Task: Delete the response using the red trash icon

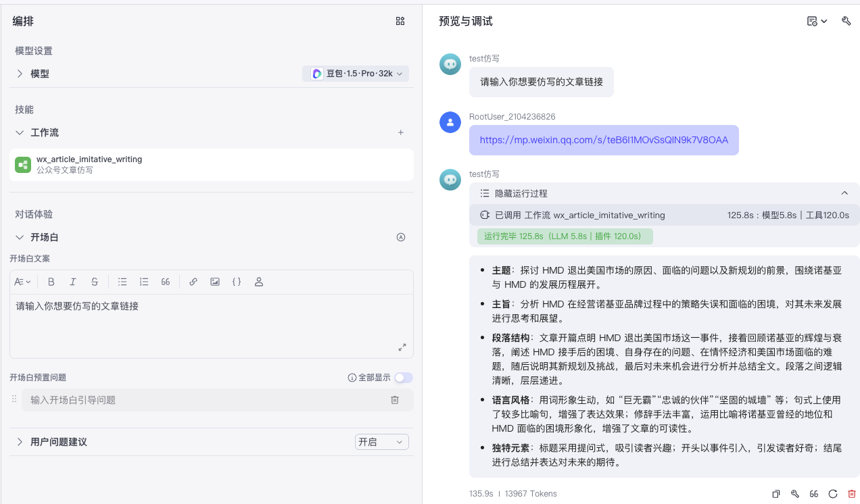Action: 851,494
